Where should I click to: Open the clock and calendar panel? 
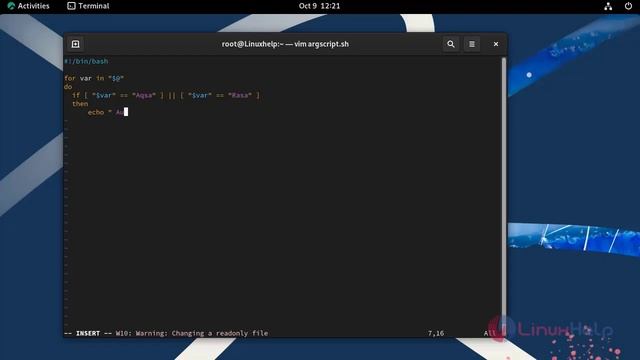coord(319,6)
